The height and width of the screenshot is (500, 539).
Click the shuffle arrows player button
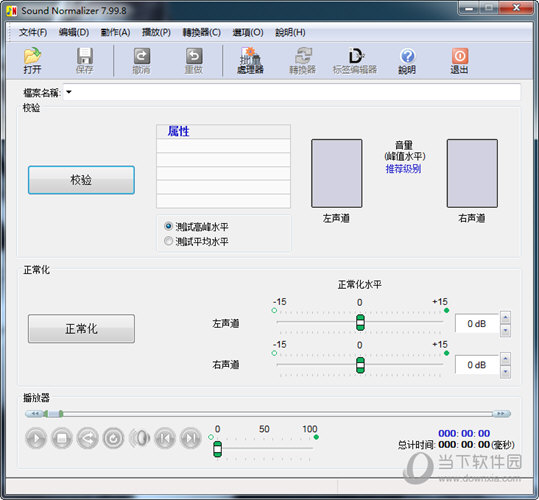[x=88, y=438]
